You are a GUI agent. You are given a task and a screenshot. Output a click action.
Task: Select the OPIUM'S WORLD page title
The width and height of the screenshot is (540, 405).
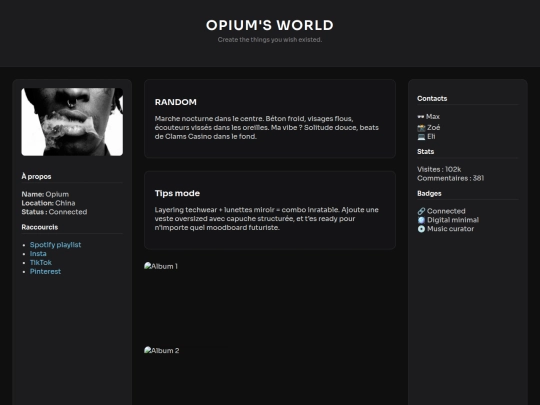click(x=270, y=25)
